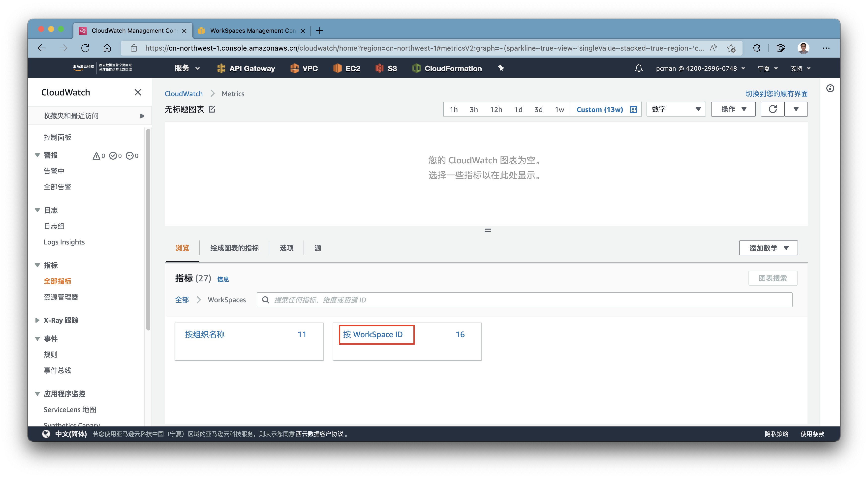The height and width of the screenshot is (478, 868).
Task: Click the CloudWatch breadcrumb link
Action: (x=184, y=94)
